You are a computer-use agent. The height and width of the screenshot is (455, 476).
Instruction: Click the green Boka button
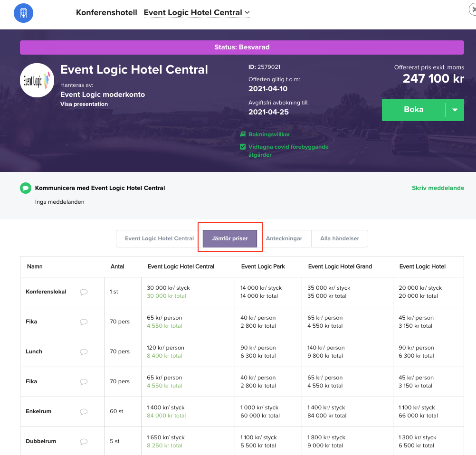(x=414, y=110)
